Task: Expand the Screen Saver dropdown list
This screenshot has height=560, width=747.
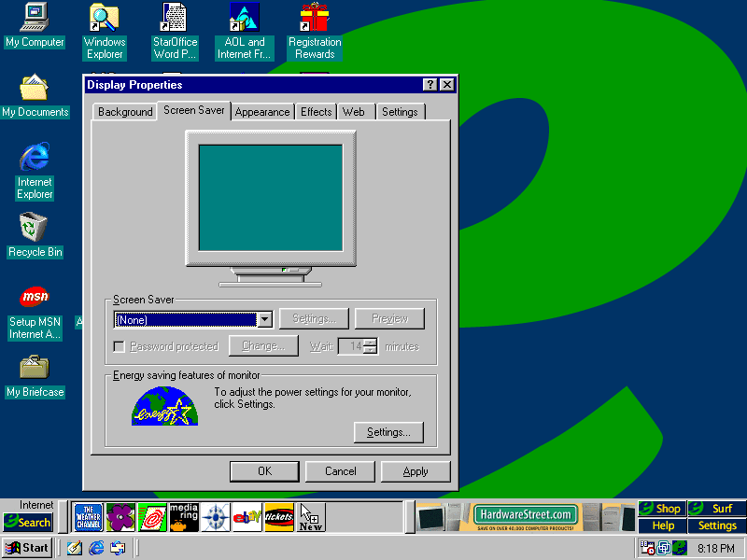Action: 264,319
